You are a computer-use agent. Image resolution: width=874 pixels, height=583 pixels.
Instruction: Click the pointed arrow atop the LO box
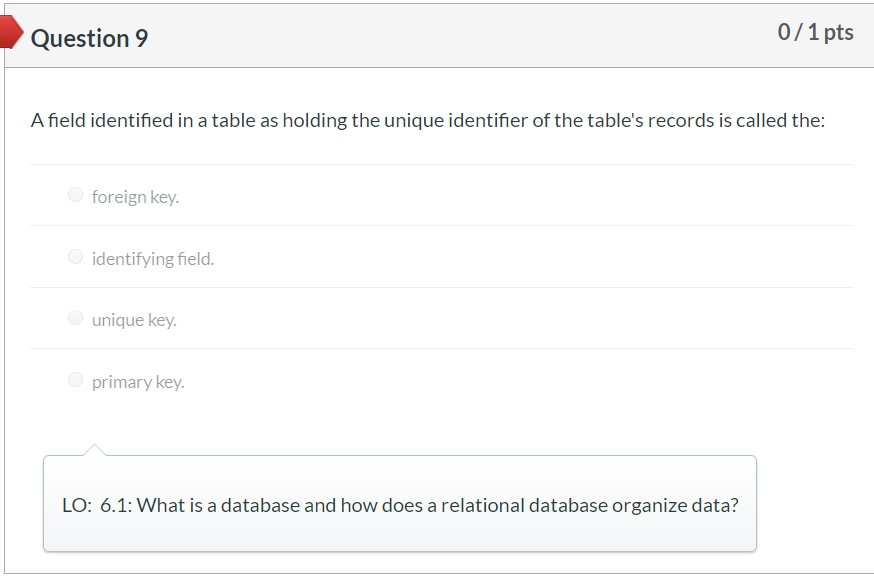pos(95,445)
